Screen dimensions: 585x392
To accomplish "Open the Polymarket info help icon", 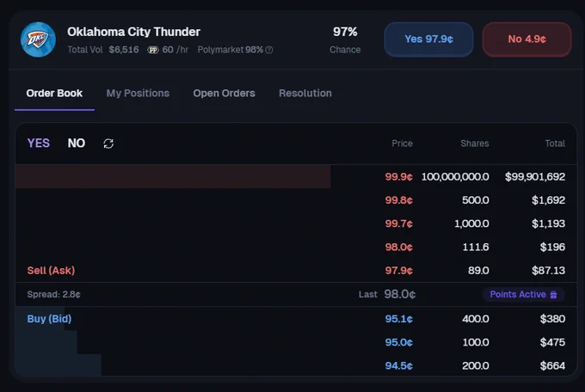I will point(269,50).
